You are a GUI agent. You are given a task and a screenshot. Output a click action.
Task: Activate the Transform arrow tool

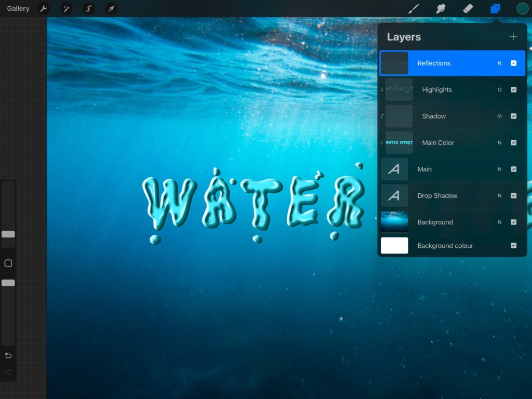coord(111,9)
